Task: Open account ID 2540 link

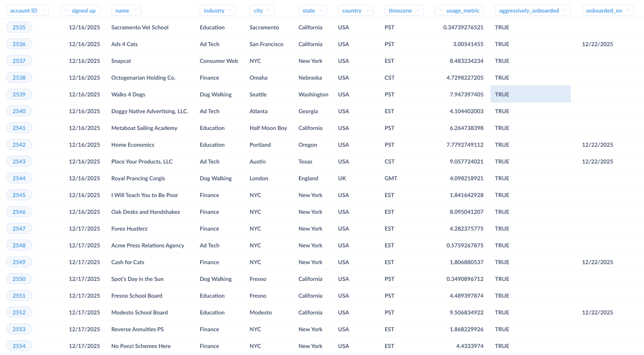Action: click(x=19, y=111)
